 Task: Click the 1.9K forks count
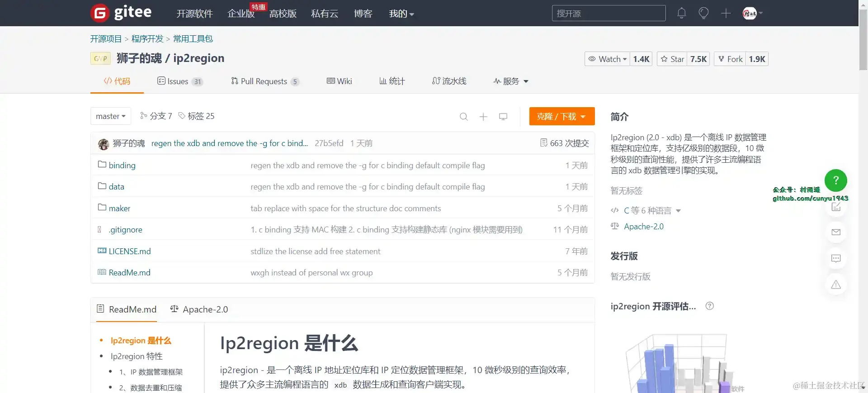(757, 59)
